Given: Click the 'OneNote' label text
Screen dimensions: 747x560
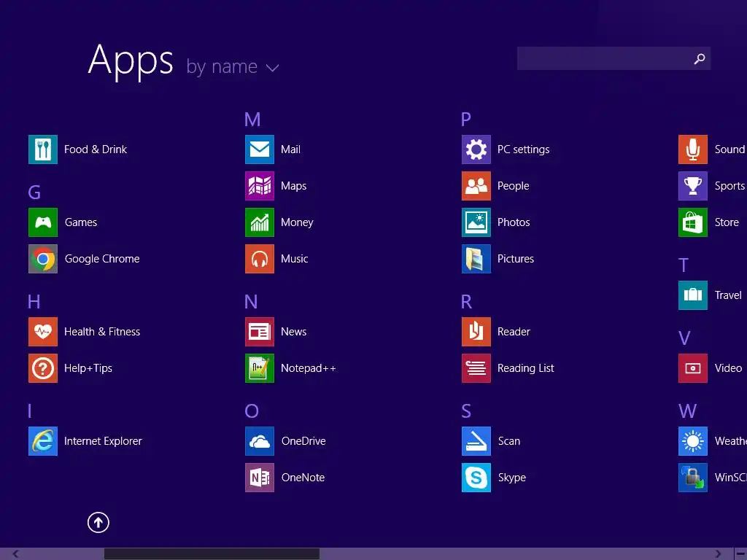Looking at the screenshot, I should pyautogui.click(x=303, y=477).
